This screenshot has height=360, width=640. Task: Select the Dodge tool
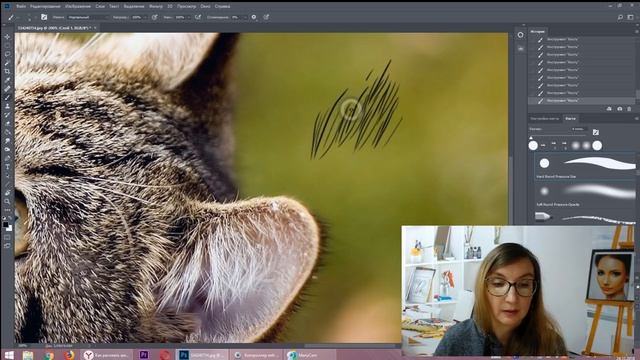[x=7, y=149]
